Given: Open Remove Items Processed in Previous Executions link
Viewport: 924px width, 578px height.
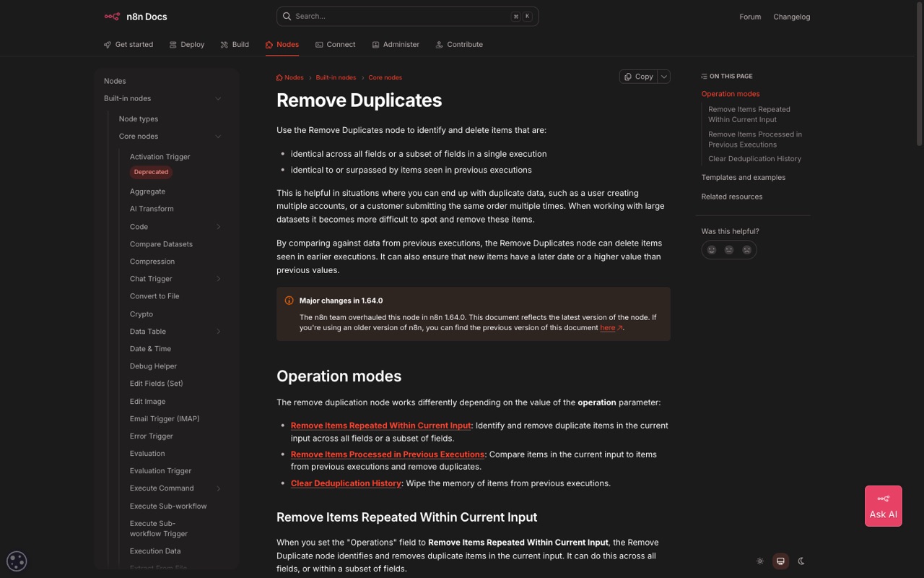Looking at the screenshot, I should click(x=388, y=454).
